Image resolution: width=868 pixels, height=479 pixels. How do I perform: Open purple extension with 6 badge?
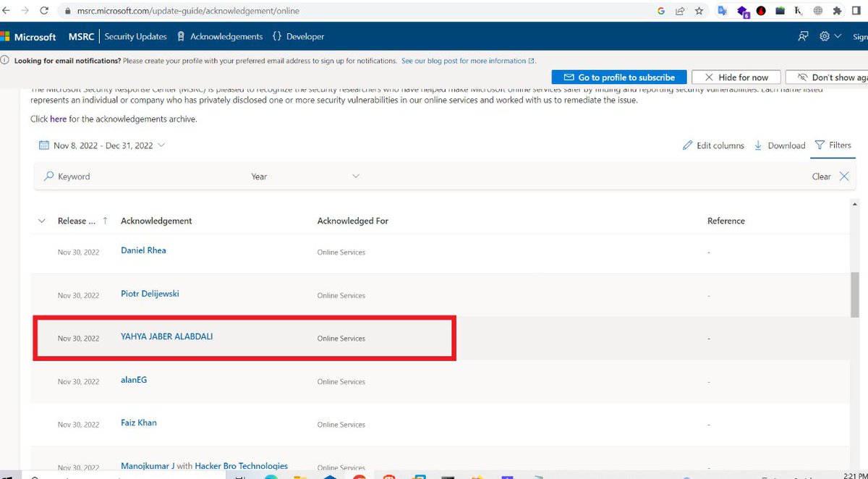tap(743, 12)
